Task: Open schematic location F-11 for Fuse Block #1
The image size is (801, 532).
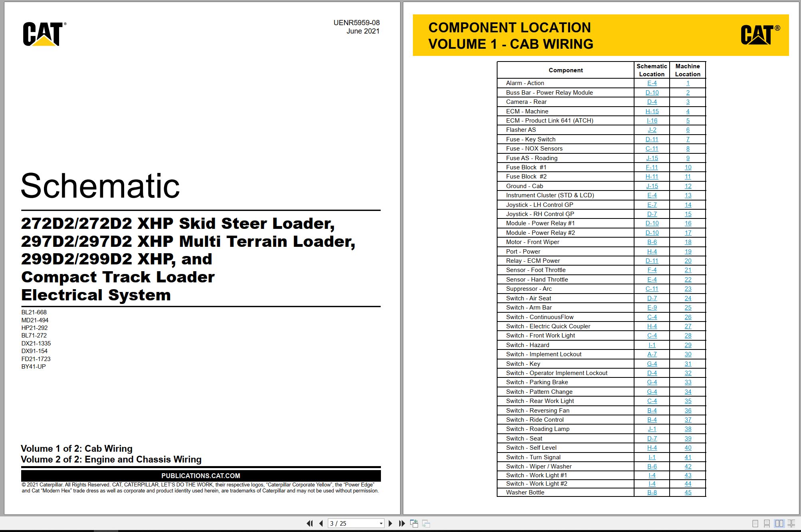Action: (x=652, y=167)
